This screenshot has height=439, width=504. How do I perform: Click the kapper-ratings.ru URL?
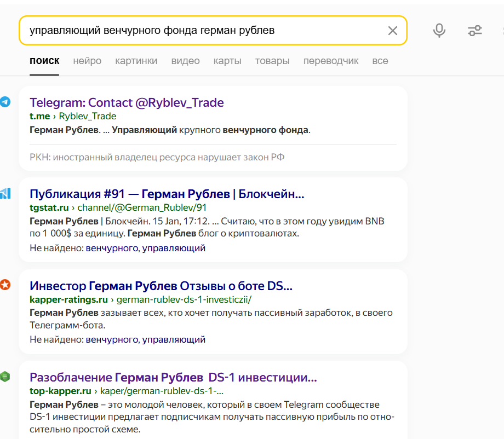point(140,299)
